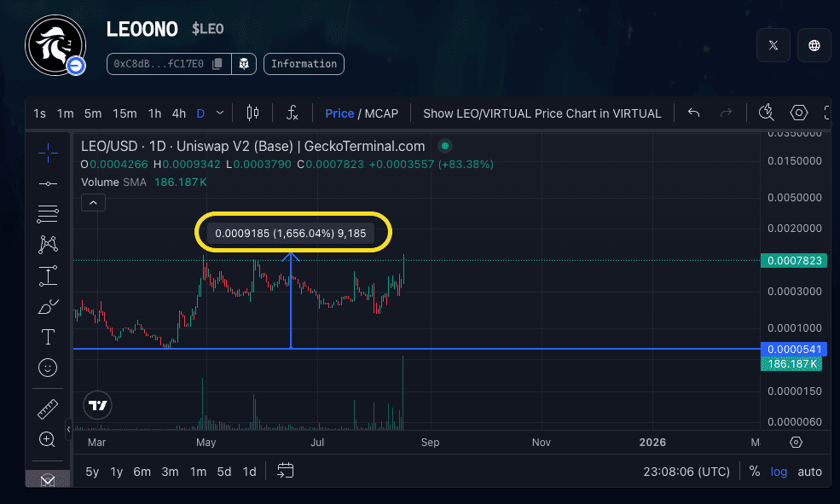
Task: Show LEO/VIRTUAL Price Chart in VIRTUAL
Action: point(542,113)
